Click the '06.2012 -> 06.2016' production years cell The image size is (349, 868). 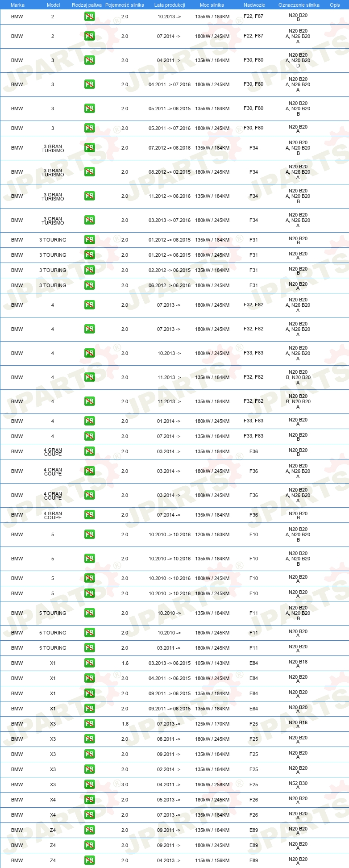click(x=170, y=285)
